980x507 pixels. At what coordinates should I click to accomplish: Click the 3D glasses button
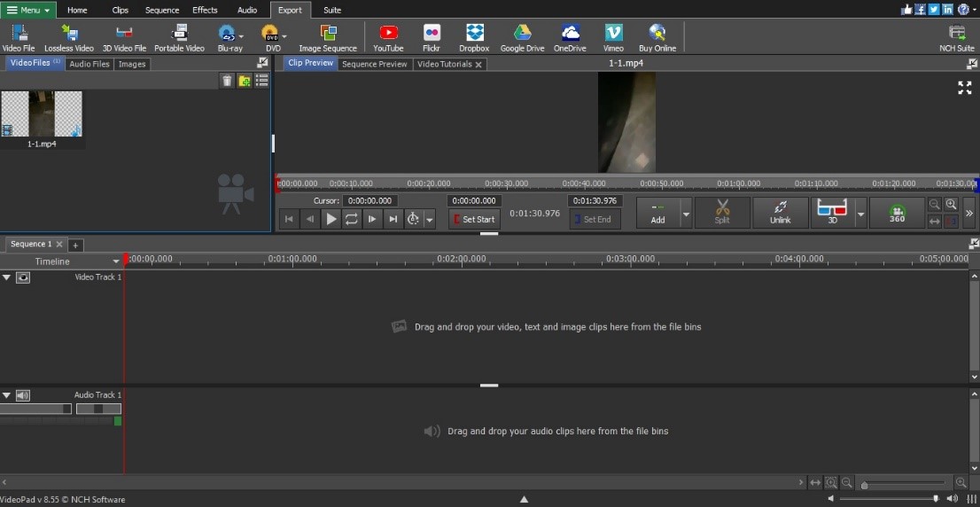point(832,213)
